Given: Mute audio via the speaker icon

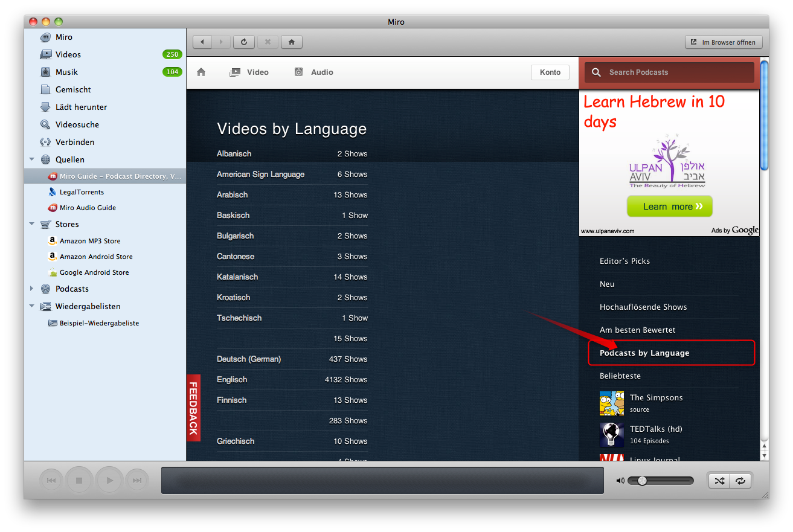Looking at the screenshot, I should coord(620,481).
